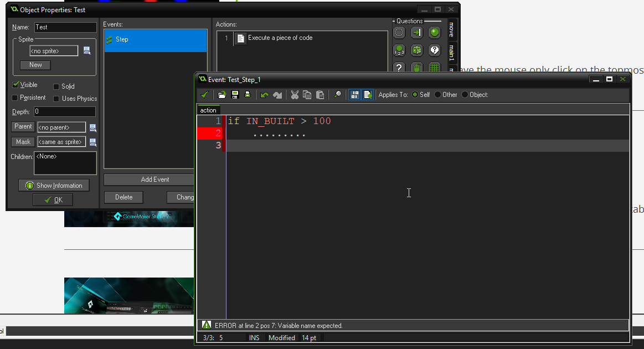Select the Other radio button
Viewport: 644px width, 349px height.
coord(438,95)
